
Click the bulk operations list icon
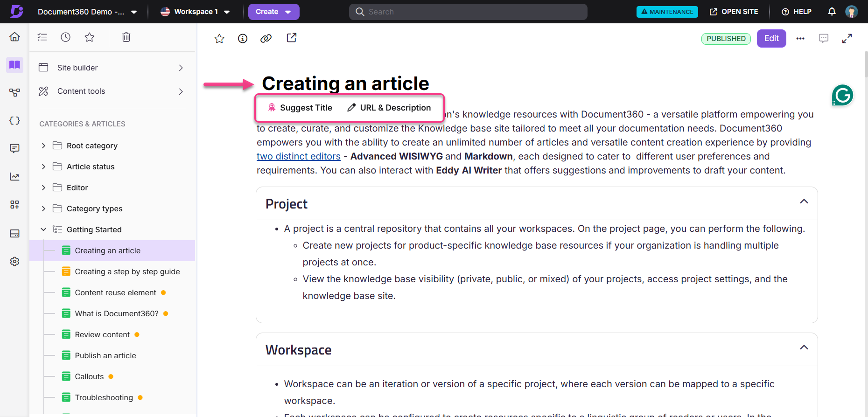[x=42, y=37]
